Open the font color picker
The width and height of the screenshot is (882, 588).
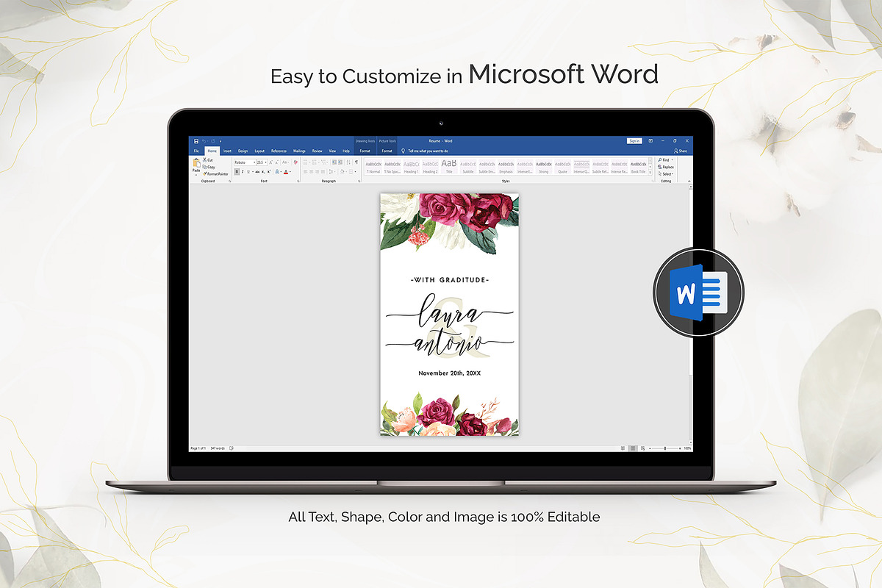(287, 171)
